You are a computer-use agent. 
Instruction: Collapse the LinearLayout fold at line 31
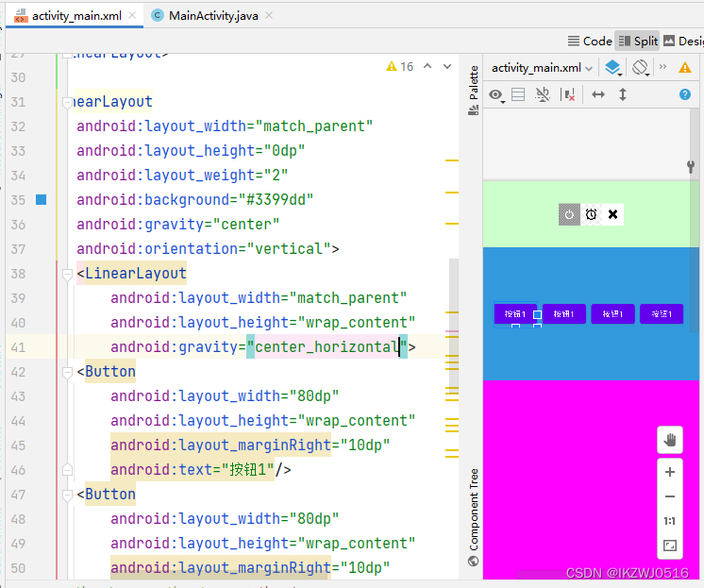tap(67, 103)
